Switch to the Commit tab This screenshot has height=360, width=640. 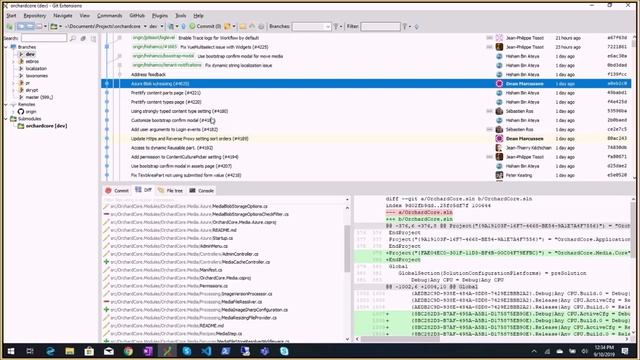117,191
